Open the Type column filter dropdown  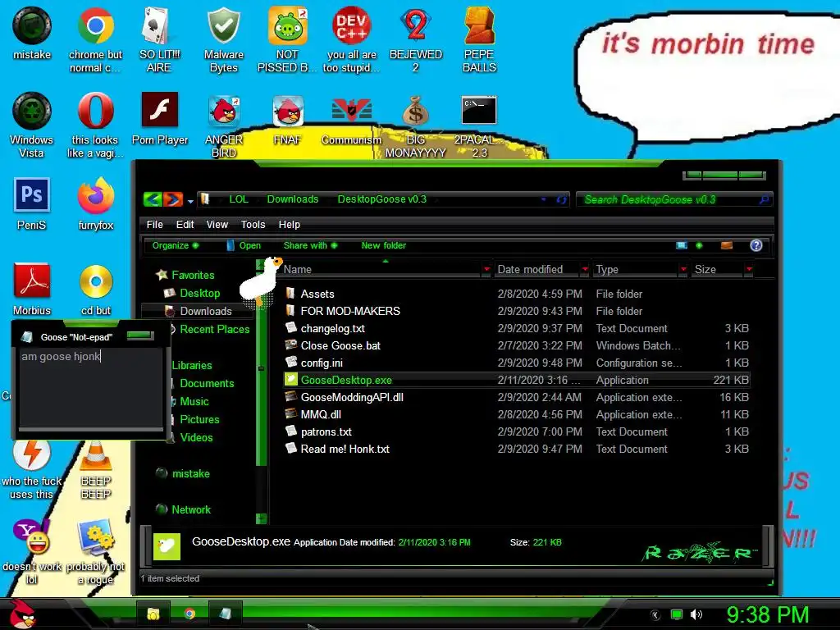(683, 269)
